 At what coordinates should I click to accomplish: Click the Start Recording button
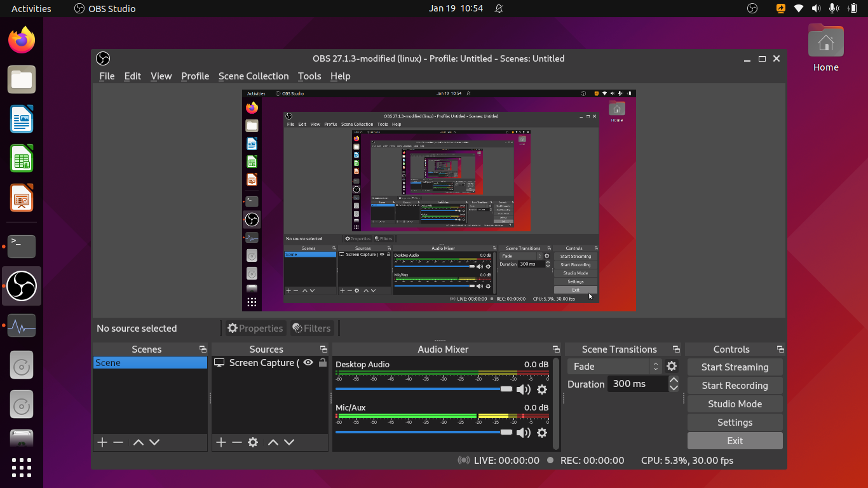(735, 386)
